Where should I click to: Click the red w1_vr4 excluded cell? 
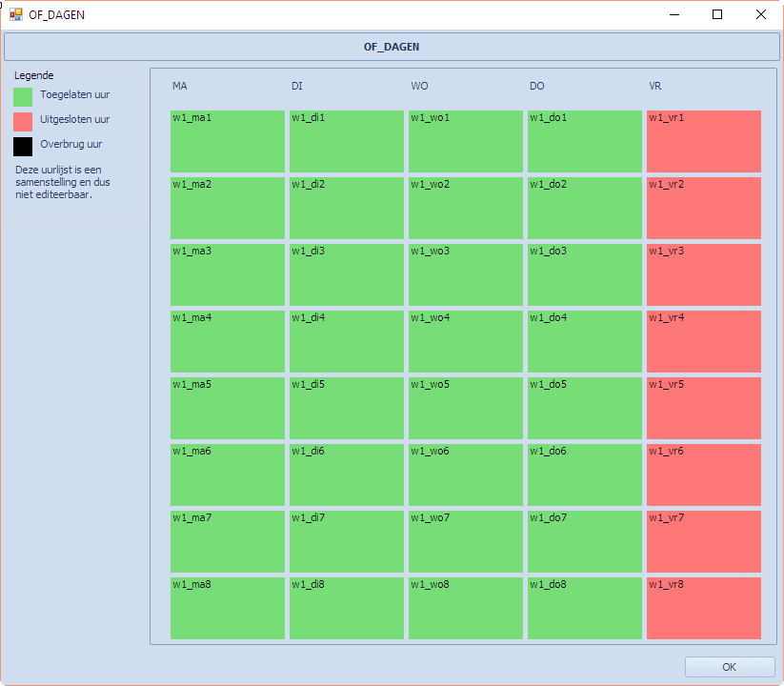pos(703,341)
